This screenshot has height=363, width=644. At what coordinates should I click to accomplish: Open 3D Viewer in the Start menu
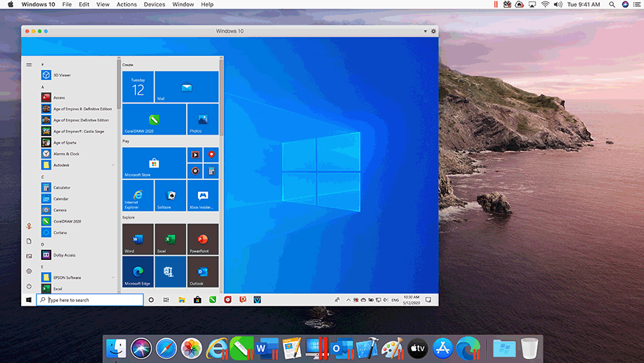pyautogui.click(x=56, y=75)
